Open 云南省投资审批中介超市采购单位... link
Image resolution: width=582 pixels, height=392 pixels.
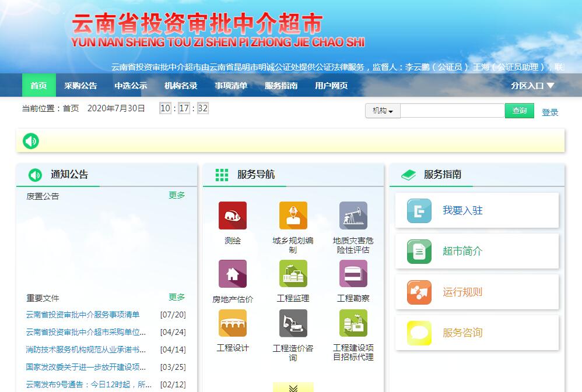click(86, 332)
